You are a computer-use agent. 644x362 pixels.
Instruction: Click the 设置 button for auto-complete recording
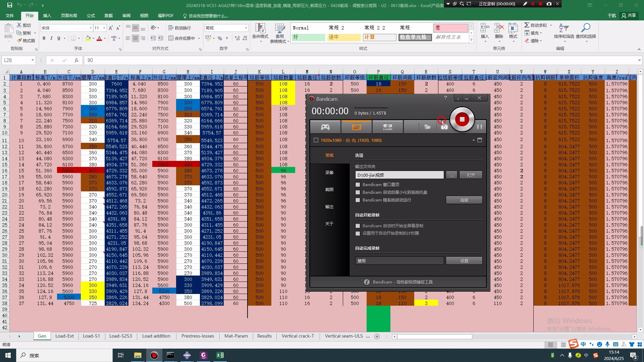(464, 260)
